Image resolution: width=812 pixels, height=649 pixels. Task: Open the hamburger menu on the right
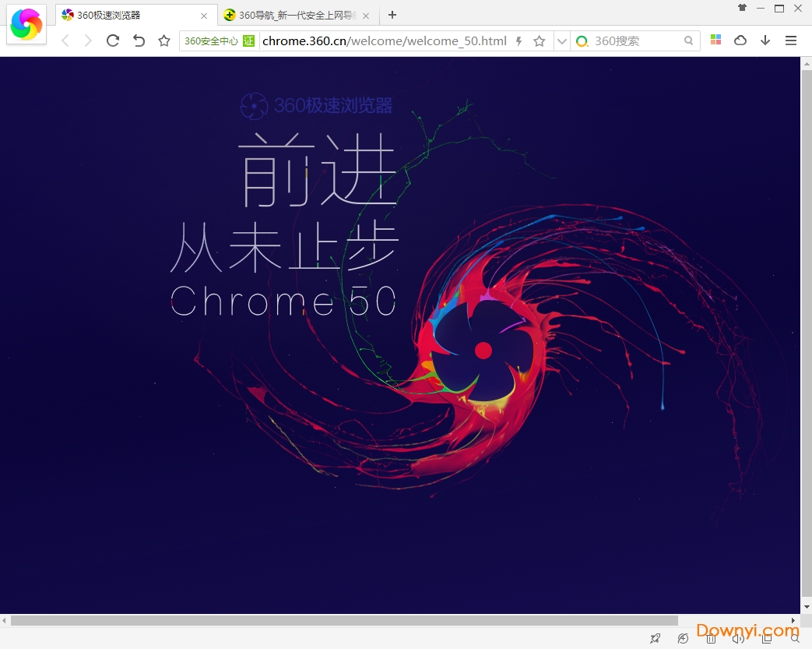pyautogui.click(x=791, y=40)
